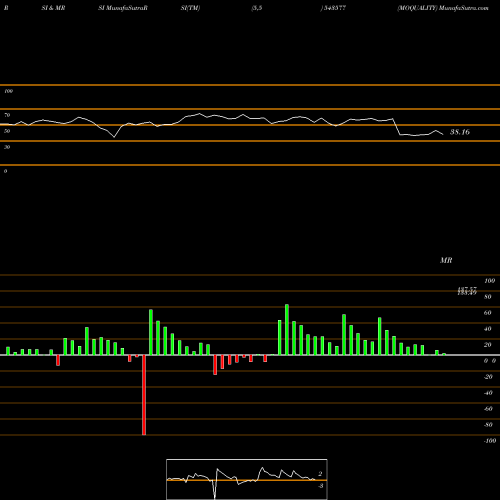This screenshot has height=500, width=500.
Task: Click the MR axis label -40
Action: (x=488, y=393)
